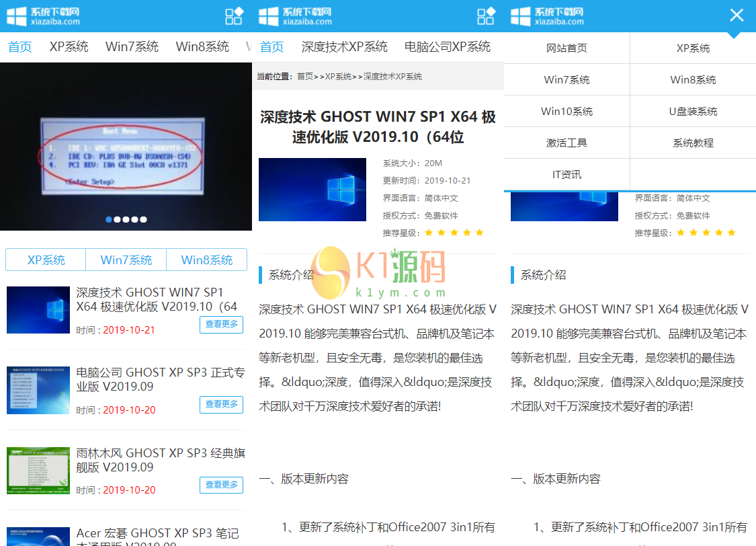Select 首页 tab in middle screen nav bar
This screenshot has width=756, height=546.
pyautogui.click(x=272, y=47)
